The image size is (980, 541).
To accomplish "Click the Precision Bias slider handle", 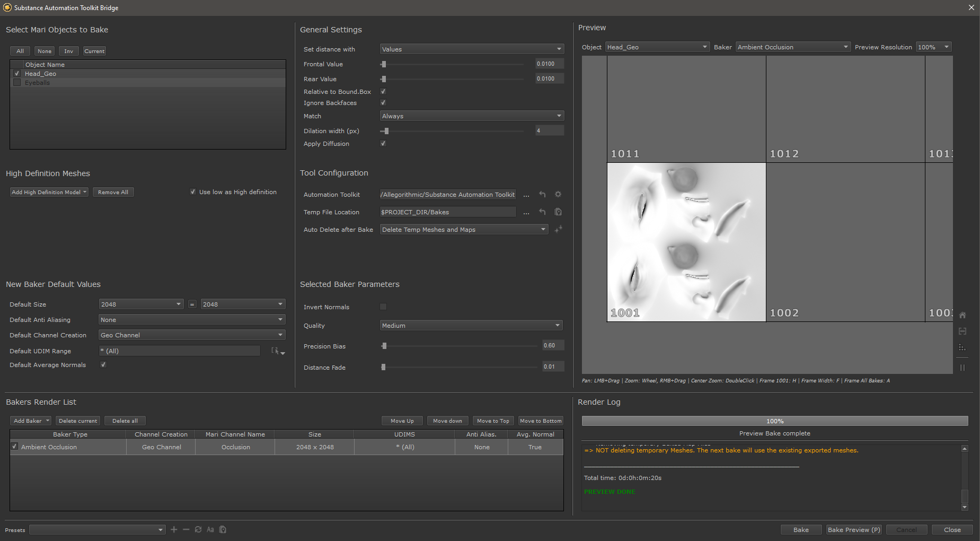I will pyautogui.click(x=384, y=346).
